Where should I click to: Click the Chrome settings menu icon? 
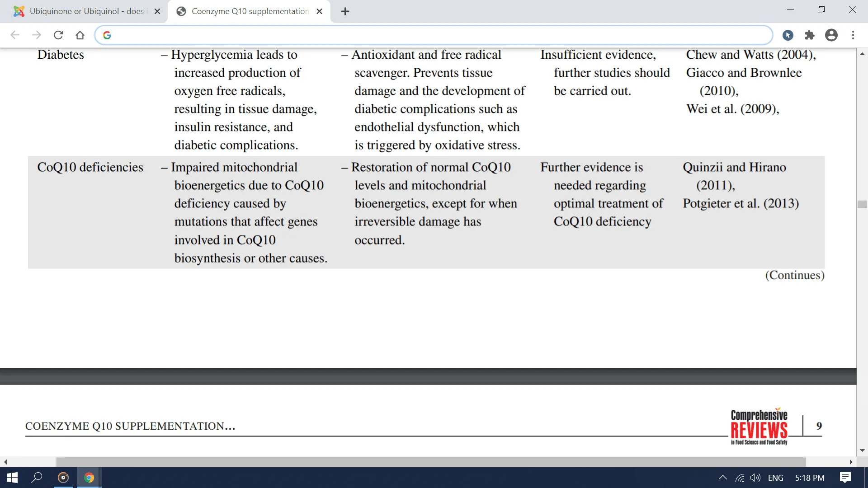point(853,34)
